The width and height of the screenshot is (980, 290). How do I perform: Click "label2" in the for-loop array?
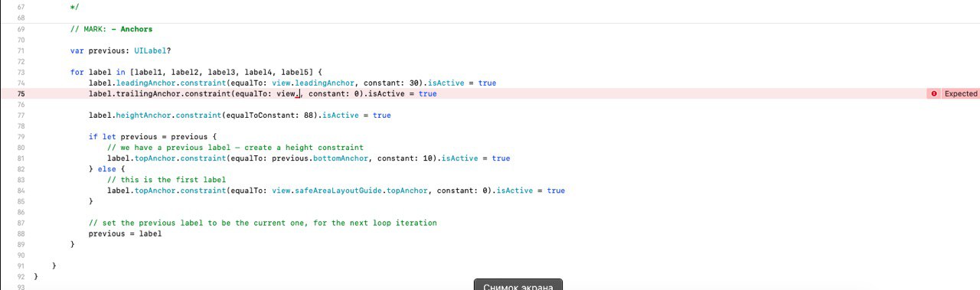186,72
